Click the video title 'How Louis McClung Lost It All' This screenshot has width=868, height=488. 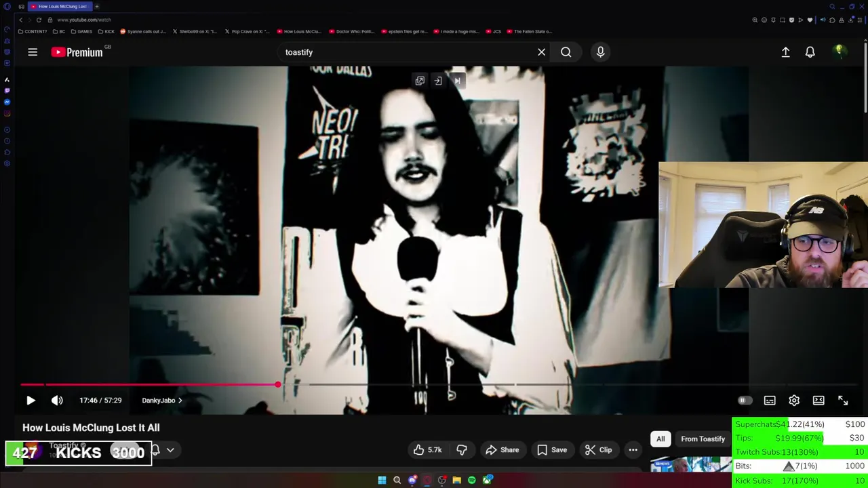coord(91,428)
